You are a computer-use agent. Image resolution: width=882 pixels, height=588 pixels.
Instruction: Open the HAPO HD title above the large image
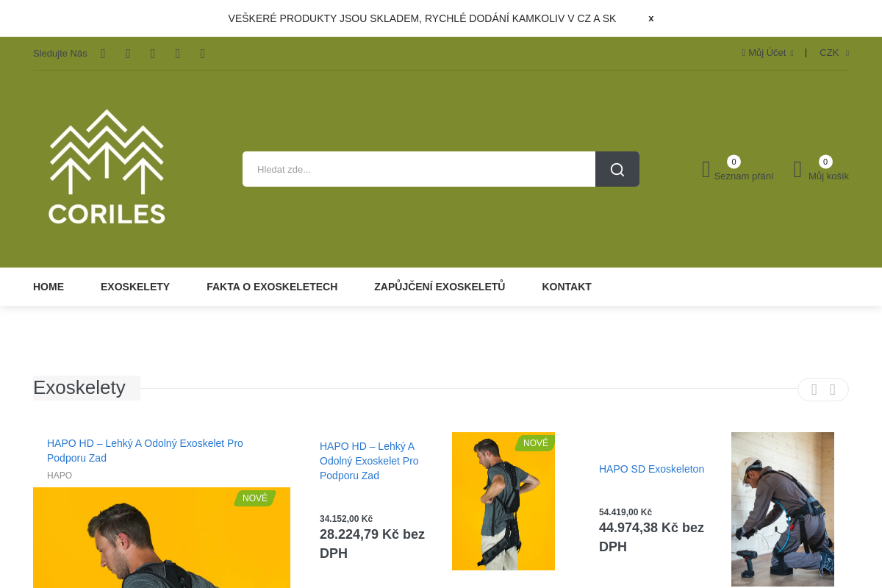click(x=145, y=451)
